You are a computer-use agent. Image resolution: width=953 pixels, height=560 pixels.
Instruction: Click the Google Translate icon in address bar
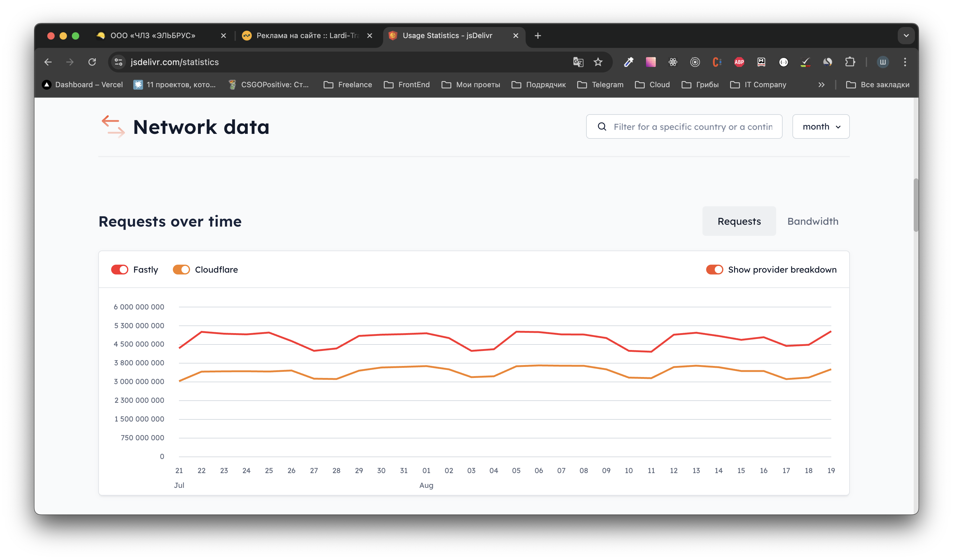point(578,62)
